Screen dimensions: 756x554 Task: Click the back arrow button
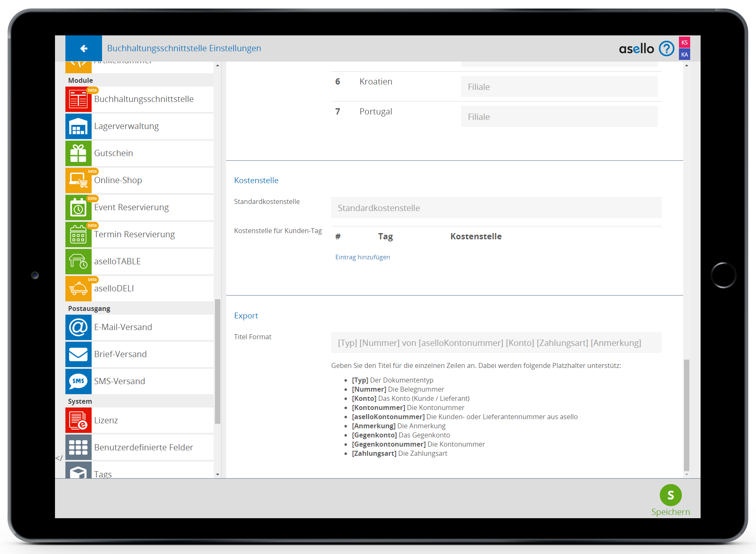point(84,49)
